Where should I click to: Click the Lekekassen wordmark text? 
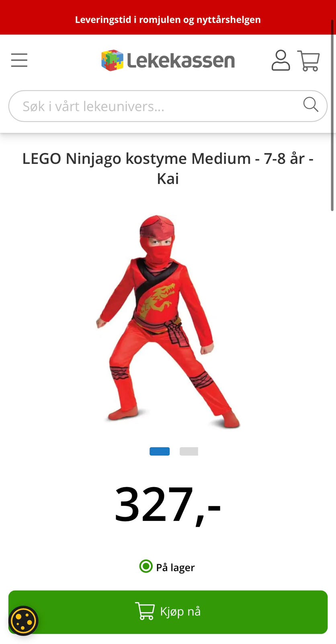coord(181,61)
